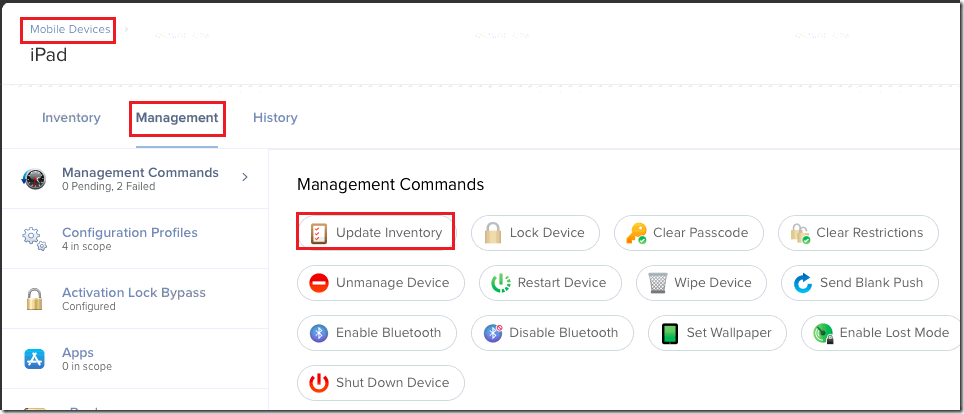Click the Send Blank Push refresh icon
The image size is (964, 414).
[803, 283]
